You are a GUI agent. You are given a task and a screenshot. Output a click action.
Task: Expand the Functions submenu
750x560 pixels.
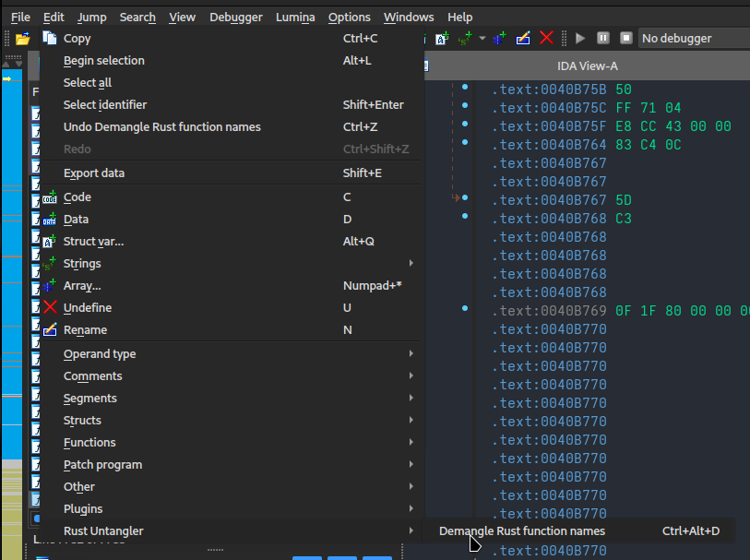point(411,442)
